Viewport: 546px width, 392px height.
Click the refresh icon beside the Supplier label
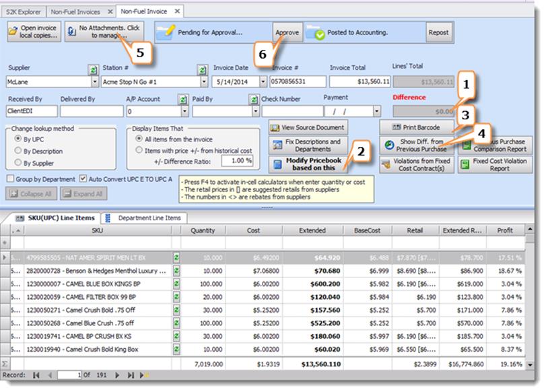[92, 69]
